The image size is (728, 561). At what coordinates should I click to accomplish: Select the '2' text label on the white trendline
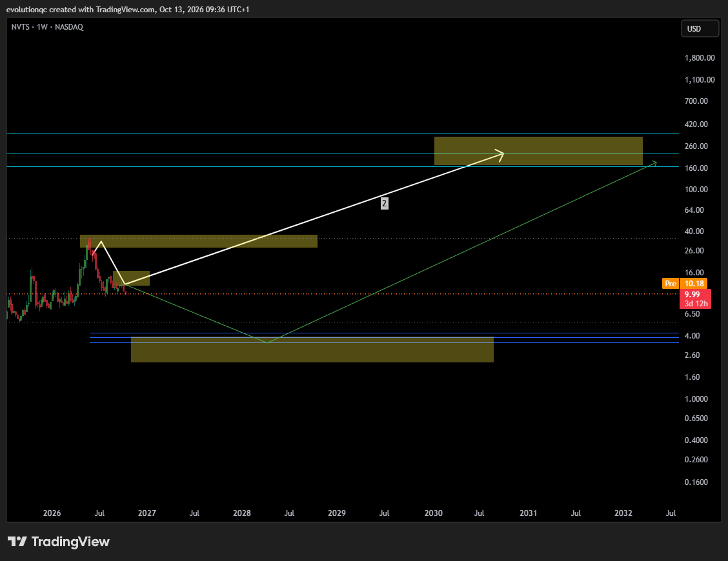click(384, 203)
